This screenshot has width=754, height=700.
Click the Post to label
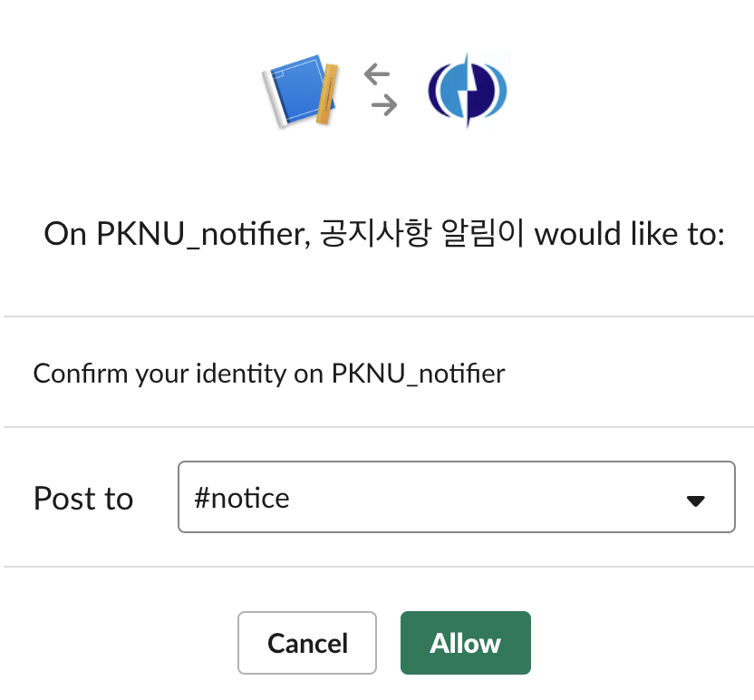pos(83,497)
